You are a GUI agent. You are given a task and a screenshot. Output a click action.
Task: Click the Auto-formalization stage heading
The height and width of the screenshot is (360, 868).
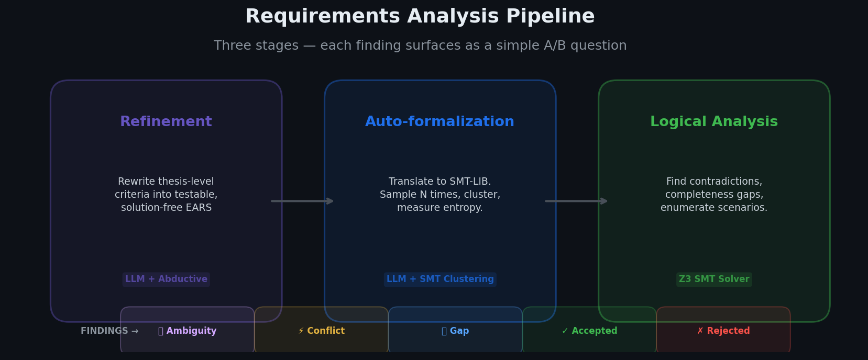coord(440,122)
